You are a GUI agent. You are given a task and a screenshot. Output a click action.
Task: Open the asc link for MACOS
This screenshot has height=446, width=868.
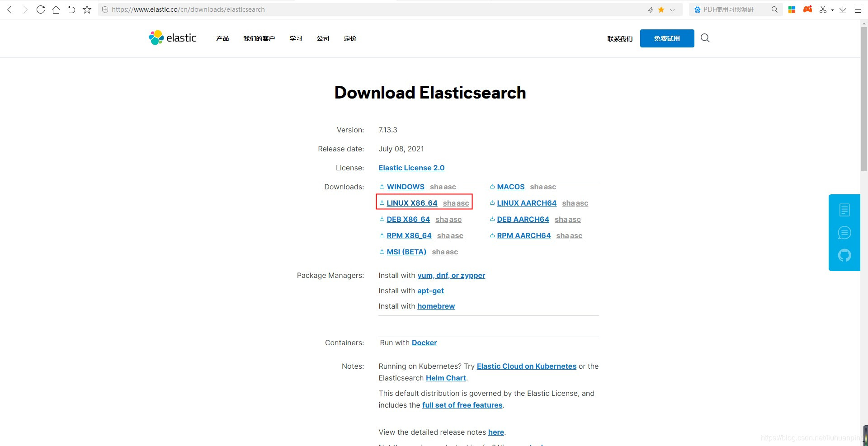point(550,187)
